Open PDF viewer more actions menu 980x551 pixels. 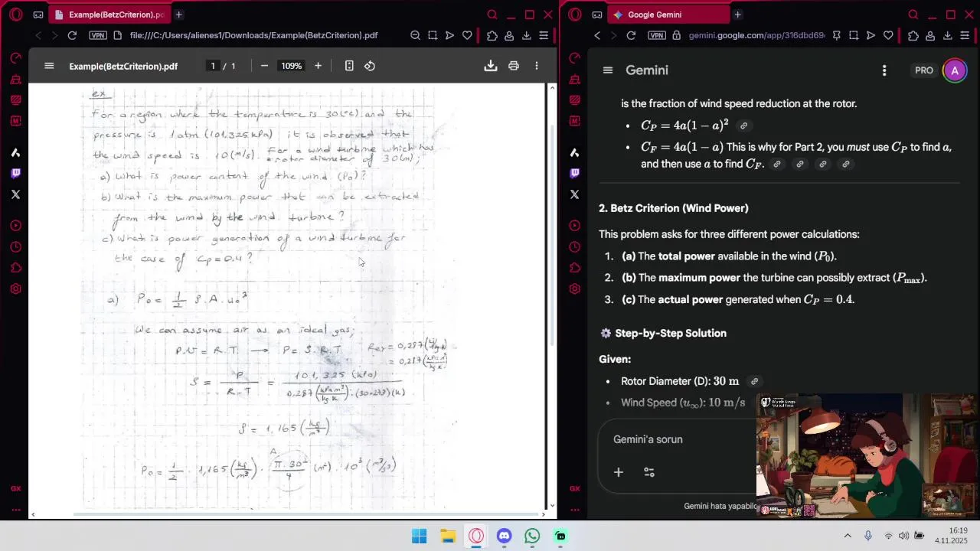click(537, 66)
